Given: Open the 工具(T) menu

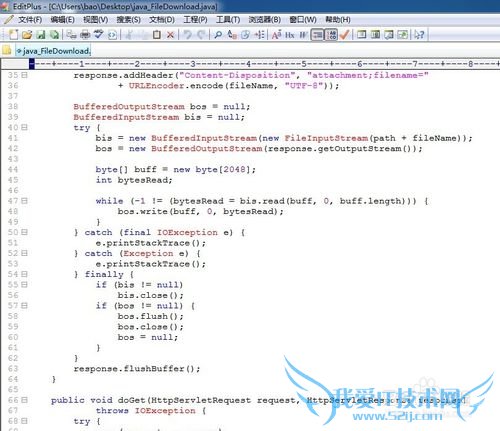Looking at the screenshot, I should click(x=228, y=20).
